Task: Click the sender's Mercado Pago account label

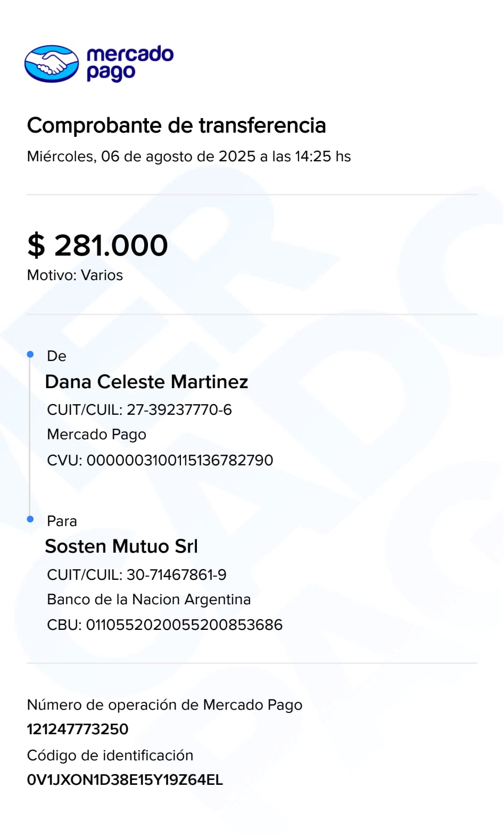Action: (96, 434)
